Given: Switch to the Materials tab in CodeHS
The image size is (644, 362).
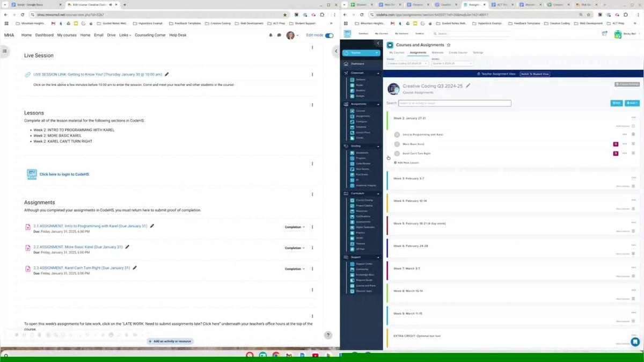Looking at the screenshot, I should [437, 52].
